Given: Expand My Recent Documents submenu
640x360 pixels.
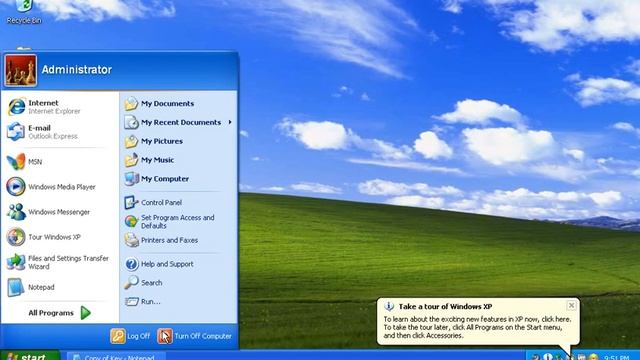Looking at the screenshot, I should tap(178, 122).
